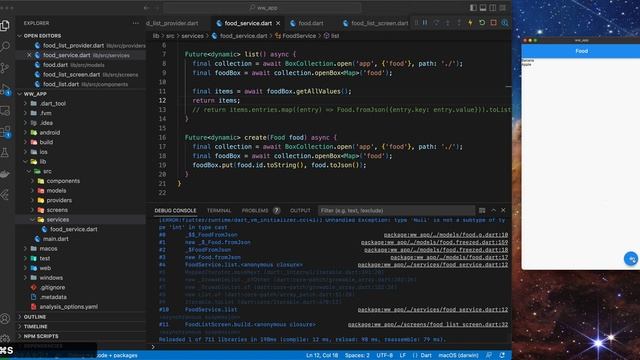Expand the OUTLINE section
640x360 pixels.
[35, 317]
